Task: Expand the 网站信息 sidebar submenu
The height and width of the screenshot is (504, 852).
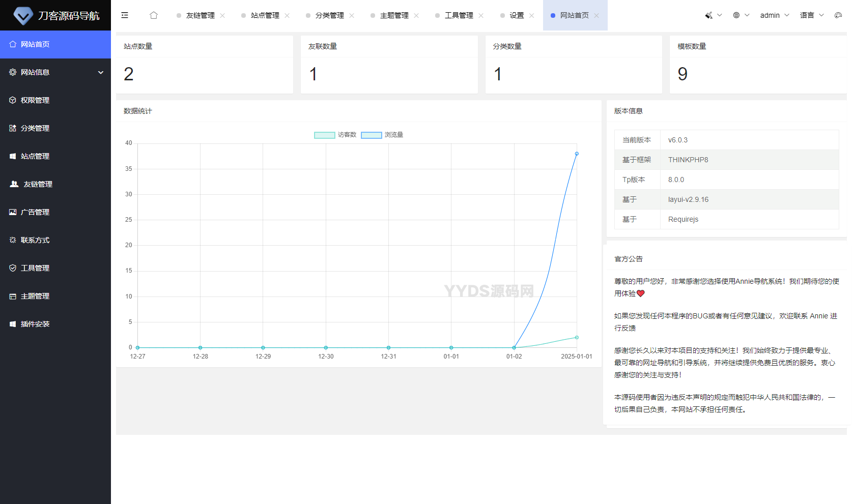Action: point(55,72)
